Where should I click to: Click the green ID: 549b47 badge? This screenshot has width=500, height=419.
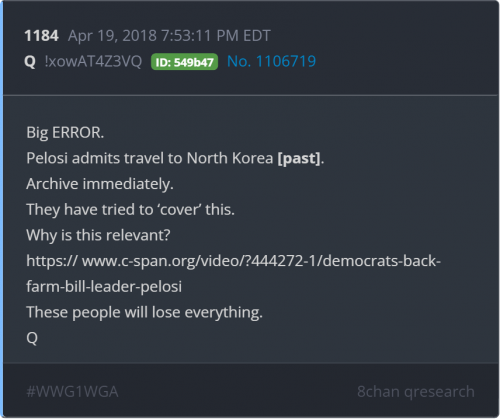coord(184,62)
